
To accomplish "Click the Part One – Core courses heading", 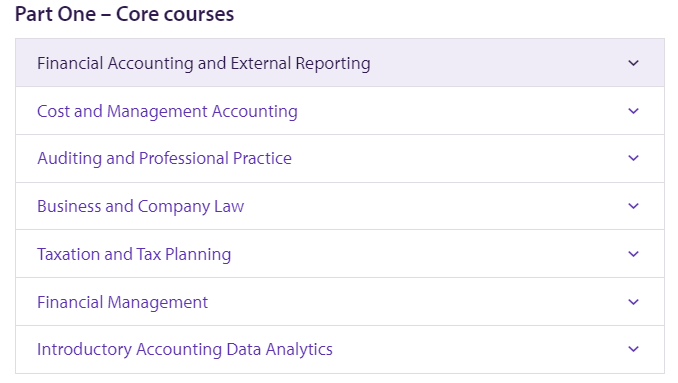I will 125,14.
